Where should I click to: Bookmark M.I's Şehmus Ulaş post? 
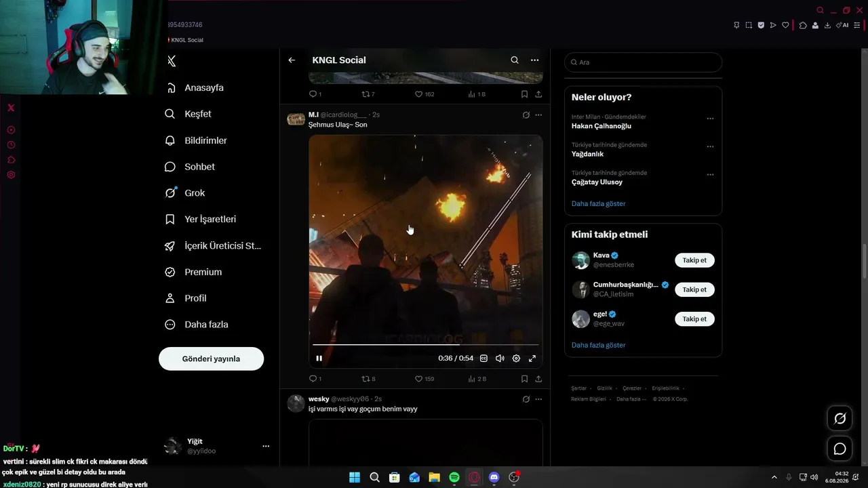point(524,379)
